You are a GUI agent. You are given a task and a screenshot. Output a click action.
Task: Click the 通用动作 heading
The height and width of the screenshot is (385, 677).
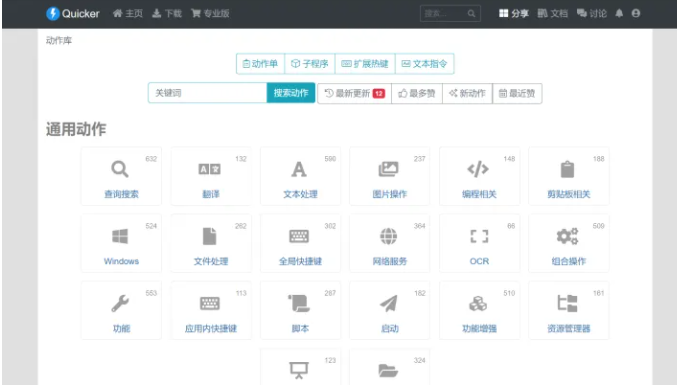pos(76,129)
